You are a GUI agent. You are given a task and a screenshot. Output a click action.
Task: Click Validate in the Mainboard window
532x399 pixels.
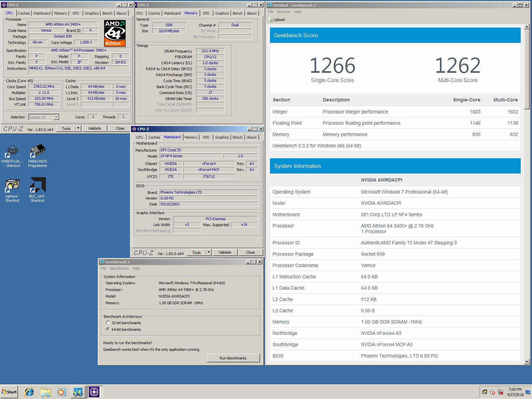click(x=225, y=252)
